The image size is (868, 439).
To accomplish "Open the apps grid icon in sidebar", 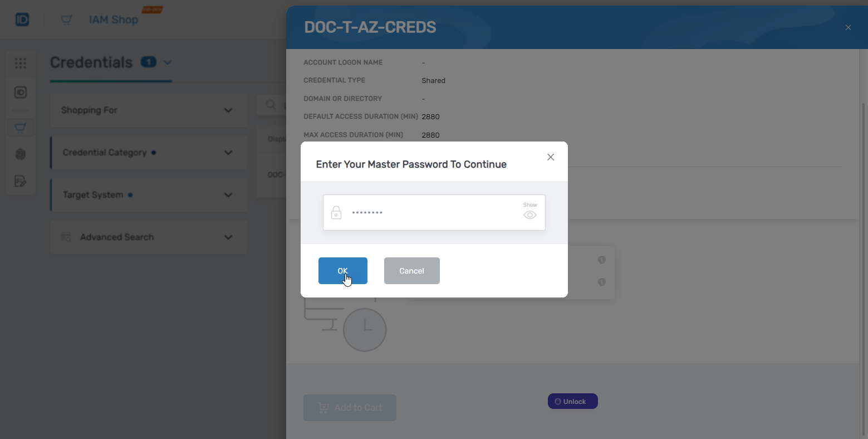I will pos(21,63).
